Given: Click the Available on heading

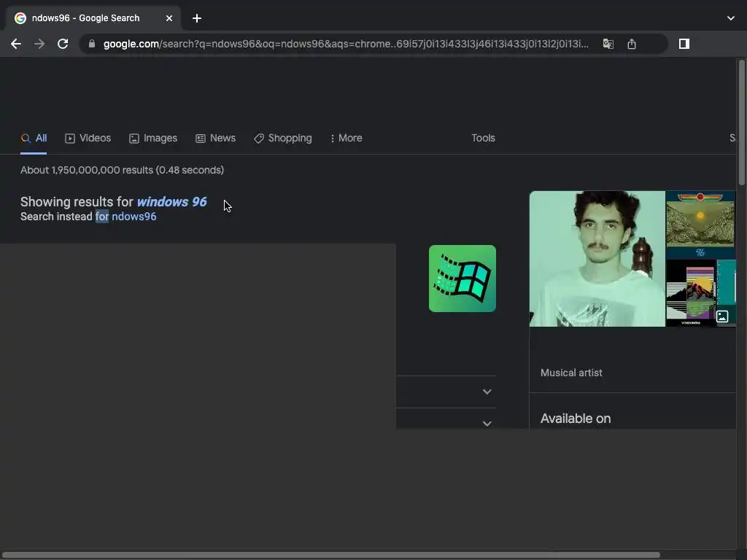Looking at the screenshot, I should click(x=576, y=419).
